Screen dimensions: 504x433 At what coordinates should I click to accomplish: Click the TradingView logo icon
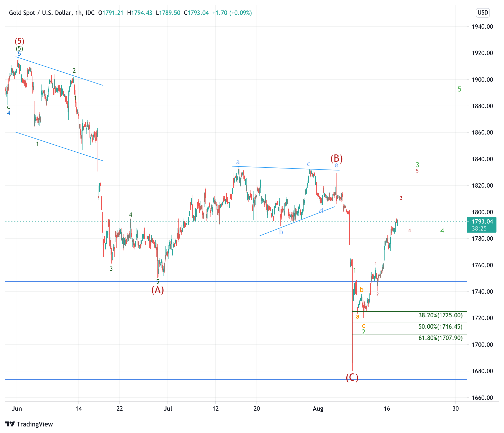[x=10, y=424]
